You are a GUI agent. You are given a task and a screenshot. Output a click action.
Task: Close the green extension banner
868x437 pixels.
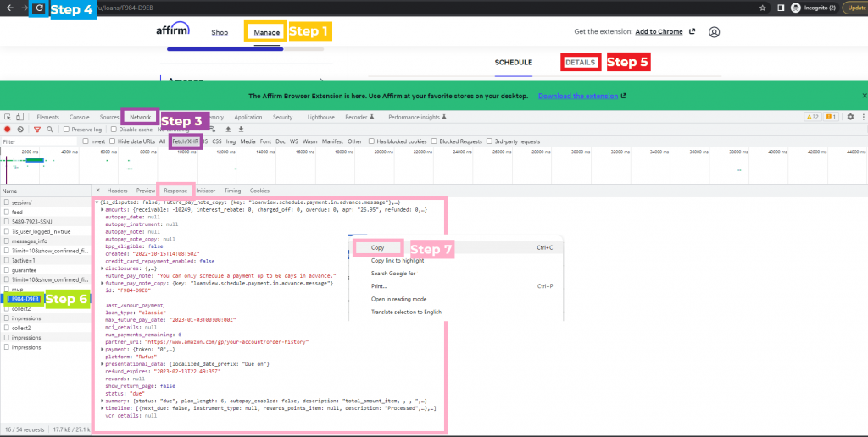tap(864, 96)
